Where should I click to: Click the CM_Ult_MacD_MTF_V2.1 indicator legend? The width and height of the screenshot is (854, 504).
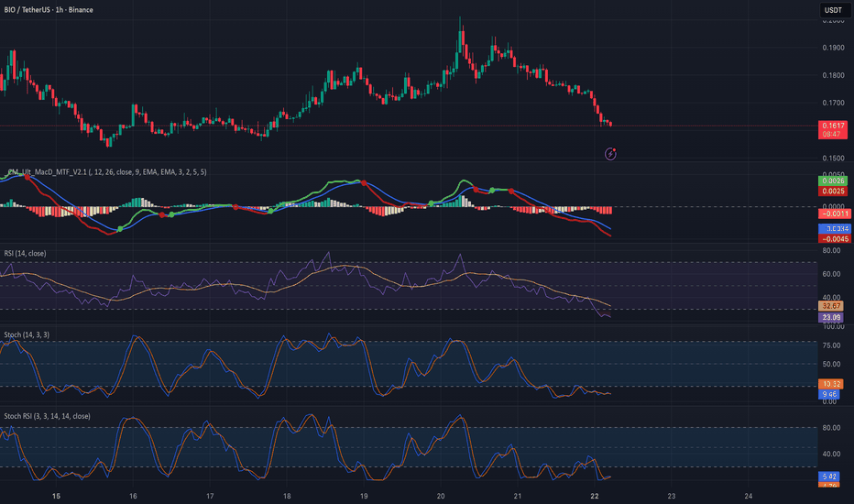[x=107, y=172]
